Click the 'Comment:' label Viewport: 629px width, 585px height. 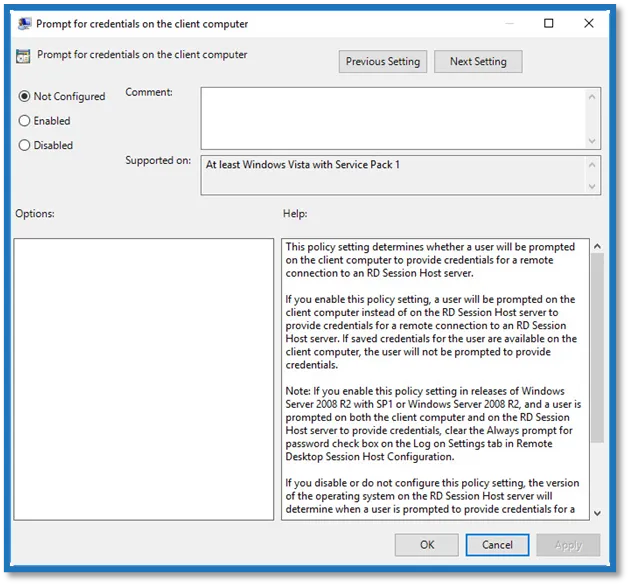149,92
